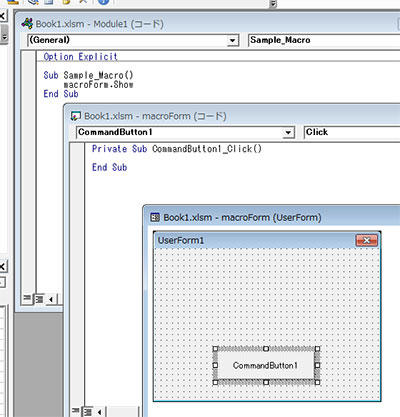Click the End Sub line in macroForm code
This screenshot has width=400, height=417.
[110, 167]
